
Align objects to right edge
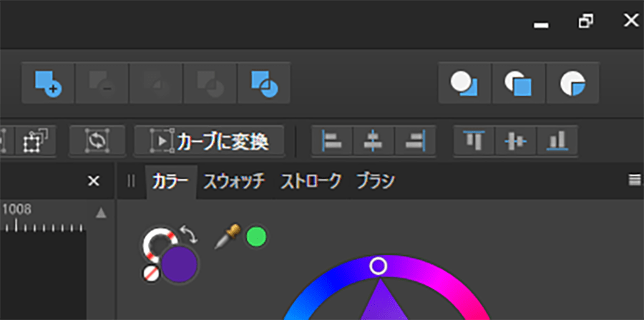(415, 140)
